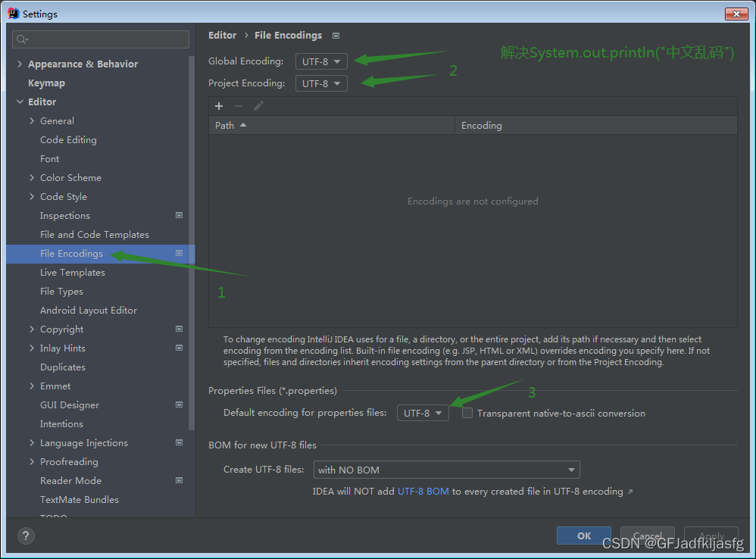Image resolution: width=756 pixels, height=559 pixels.
Task: Click the project-level icon on Inlay Hints row
Action: click(180, 348)
